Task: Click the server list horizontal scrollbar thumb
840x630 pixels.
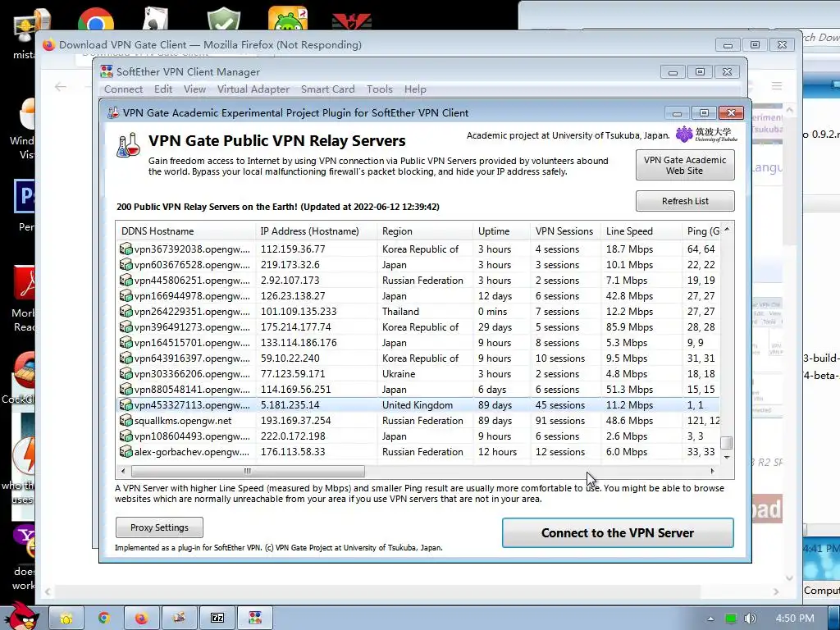Action: (248, 472)
